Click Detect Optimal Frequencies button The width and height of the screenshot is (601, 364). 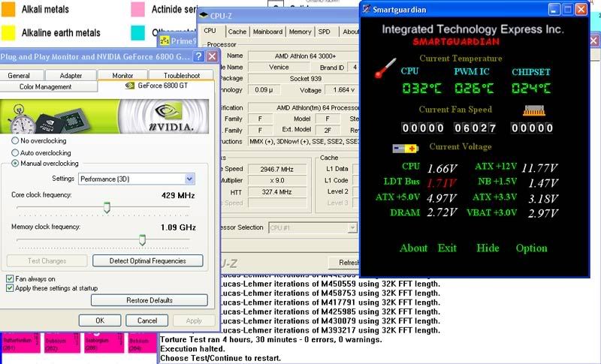point(147,260)
